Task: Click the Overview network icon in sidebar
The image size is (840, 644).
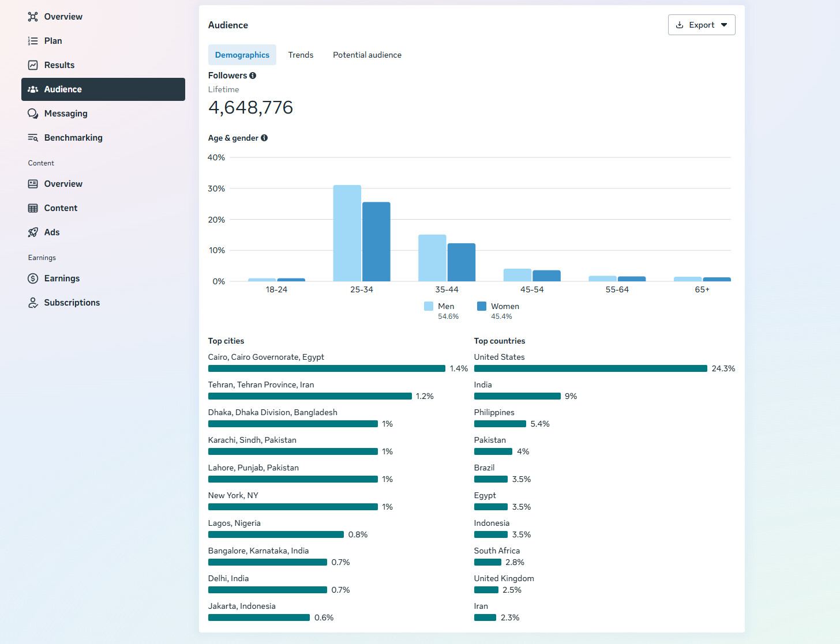Action: (33, 17)
